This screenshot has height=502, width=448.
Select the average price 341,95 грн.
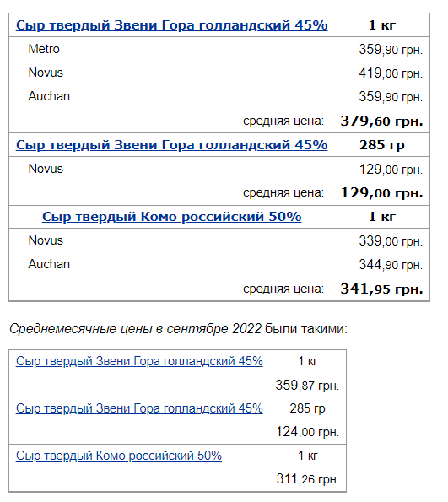pos(381,289)
